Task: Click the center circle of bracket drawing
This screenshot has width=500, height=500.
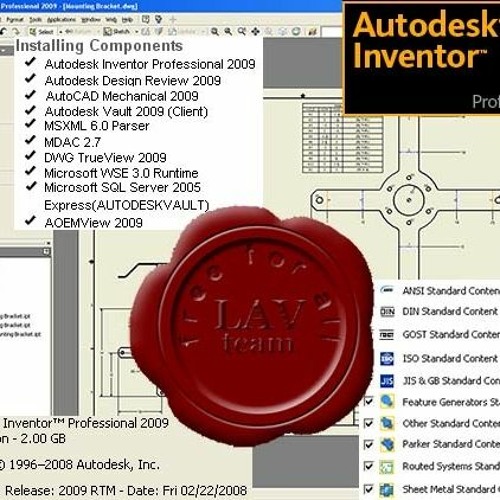Action: tap(409, 200)
